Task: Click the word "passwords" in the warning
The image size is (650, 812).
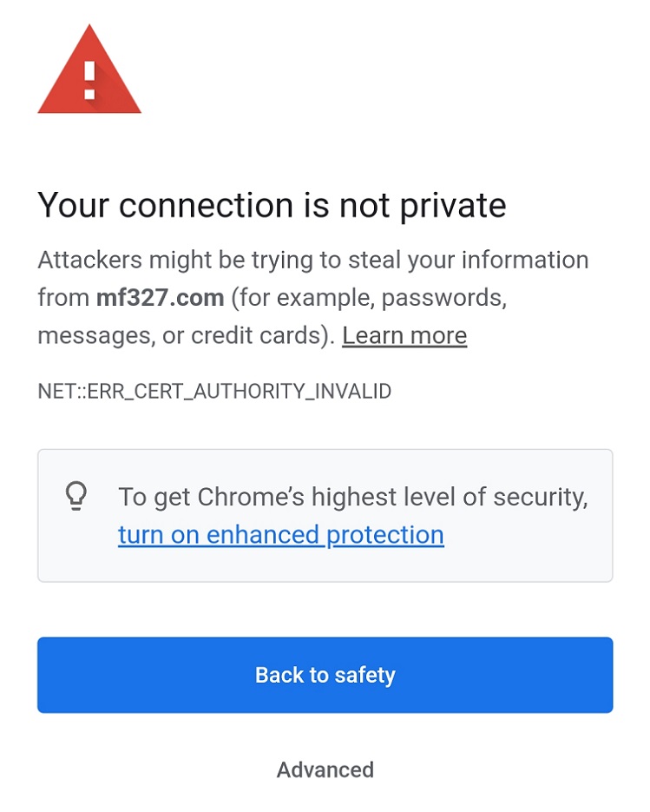Action: click(x=443, y=298)
